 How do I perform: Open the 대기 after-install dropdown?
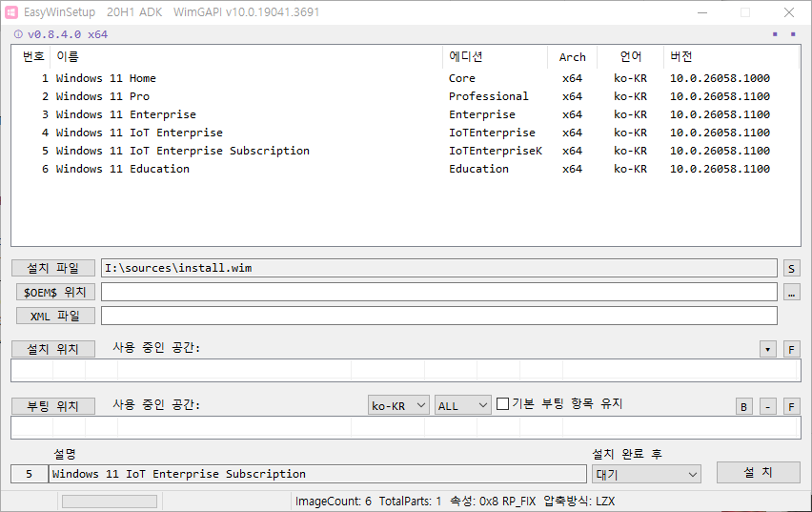point(646,474)
